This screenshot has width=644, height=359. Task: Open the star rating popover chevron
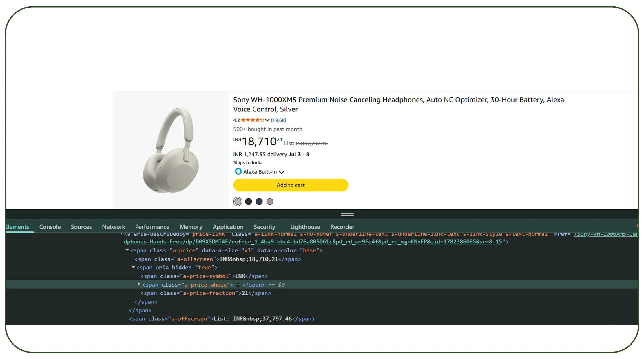point(267,120)
